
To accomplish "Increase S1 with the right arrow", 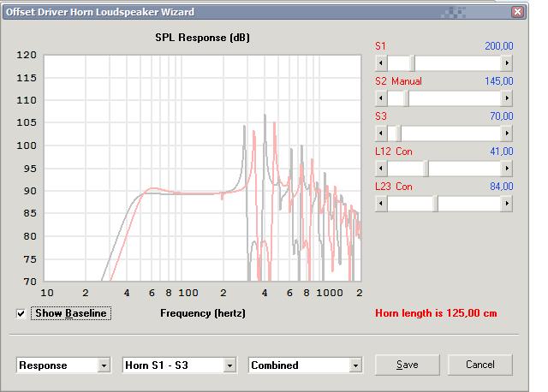I will 507,63.
